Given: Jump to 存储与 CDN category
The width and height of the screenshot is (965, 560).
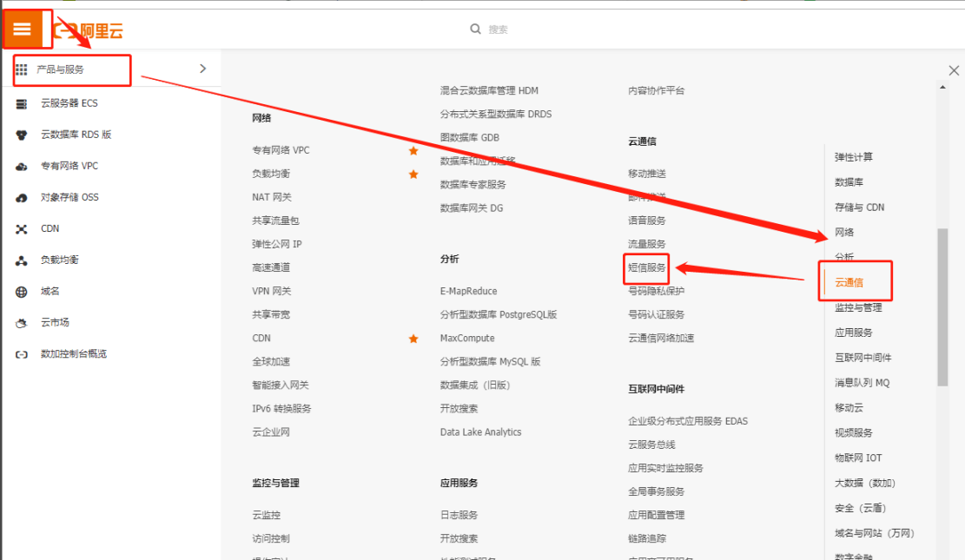Looking at the screenshot, I should [860, 208].
